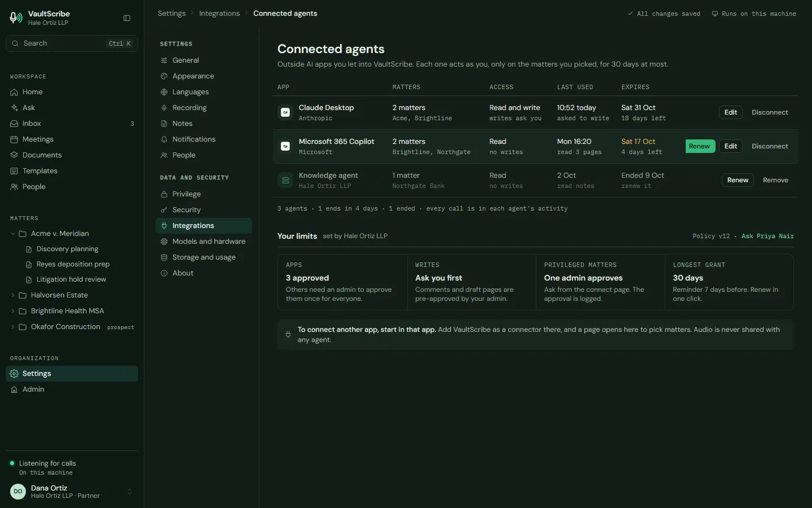Click the Admin building icon
This screenshot has width=812, height=508.
(14, 389)
